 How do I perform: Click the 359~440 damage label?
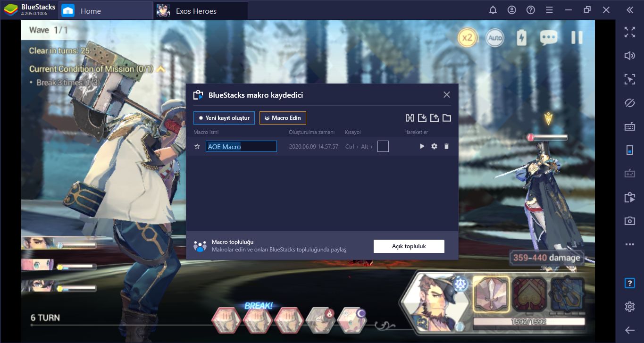click(x=546, y=258)
